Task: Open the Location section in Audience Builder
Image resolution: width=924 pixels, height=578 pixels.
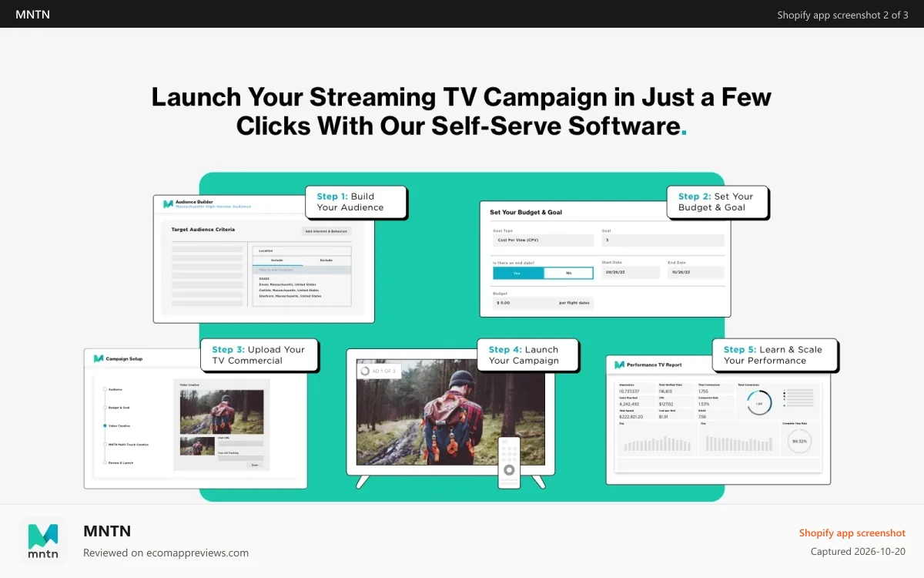Action: (302, 250)
